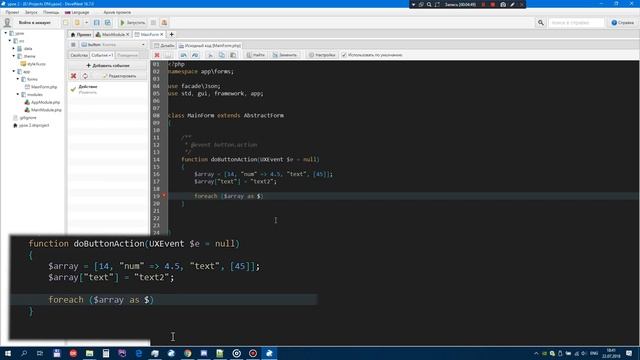This screenshot has height=360, width=640.
Task: Click the Chrome icon in the taskbar
Action: pos(187,353)
